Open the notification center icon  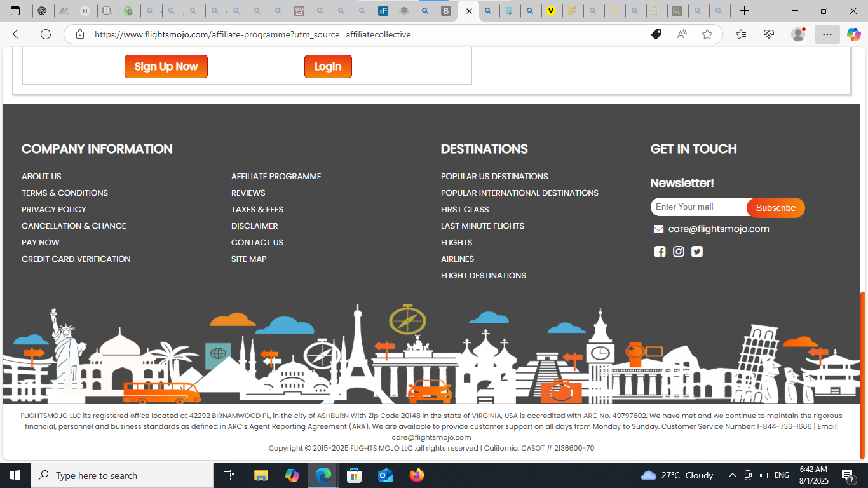click(848, 475)
